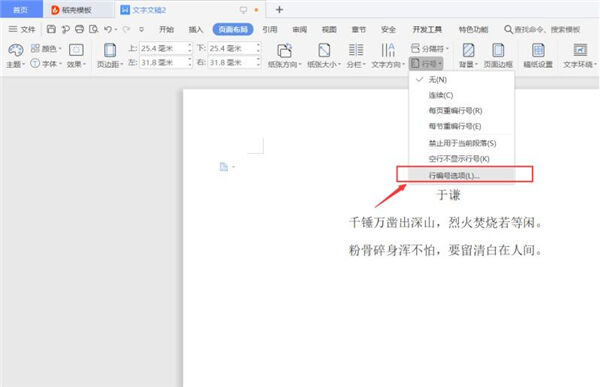The width and height of the screenshot is (600, 387).
Task: Click the print preview icon
Action: (93, 29)
